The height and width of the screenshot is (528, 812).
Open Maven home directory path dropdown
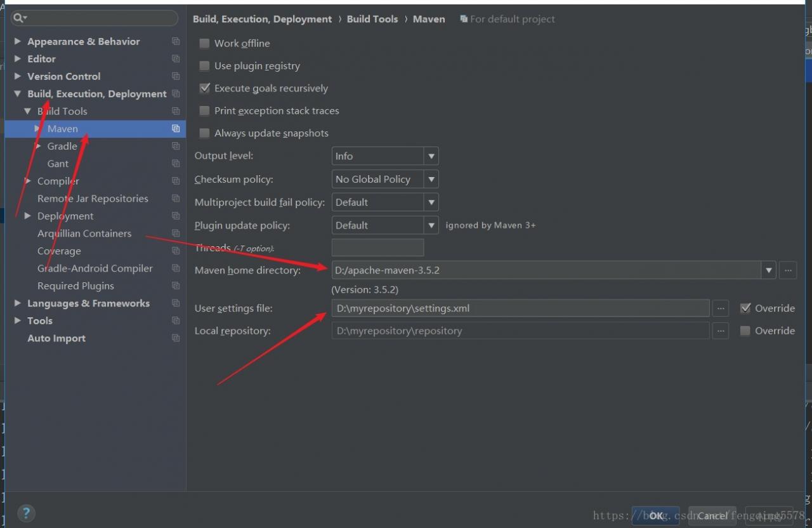(x=769, y=270)
